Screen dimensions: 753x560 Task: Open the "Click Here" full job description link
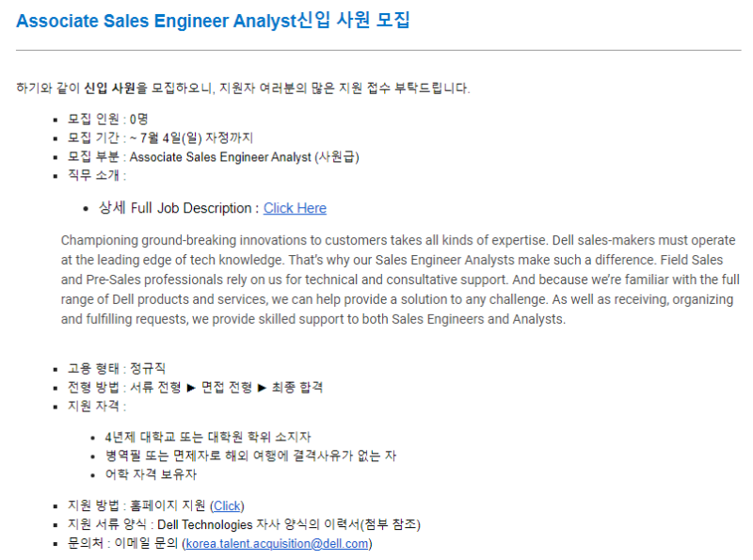[x=295, y=208]
